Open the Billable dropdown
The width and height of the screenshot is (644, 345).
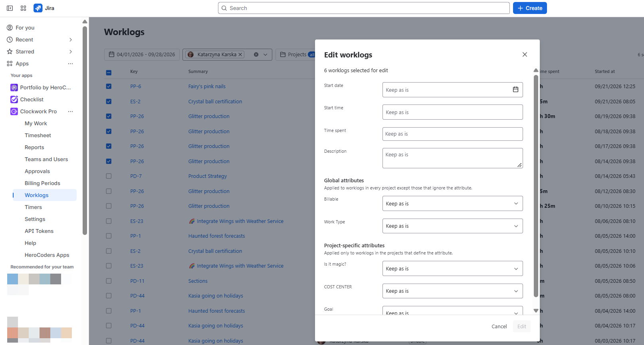click(x=452, y=203)
